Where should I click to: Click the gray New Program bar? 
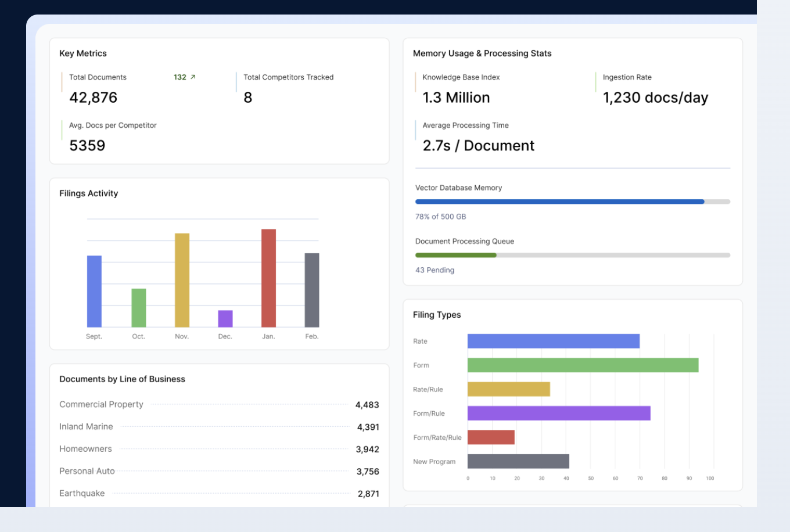(518, 461)
